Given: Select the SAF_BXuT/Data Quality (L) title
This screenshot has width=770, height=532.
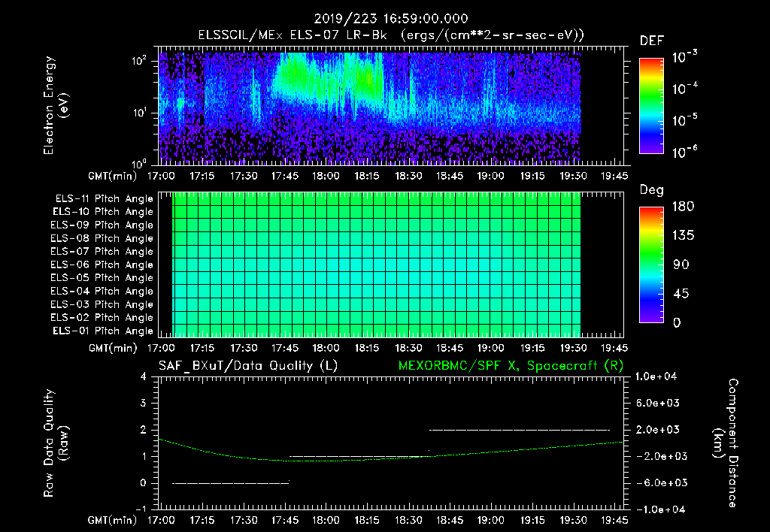Looking at the screenshot, I should click(x=248, y=366).
